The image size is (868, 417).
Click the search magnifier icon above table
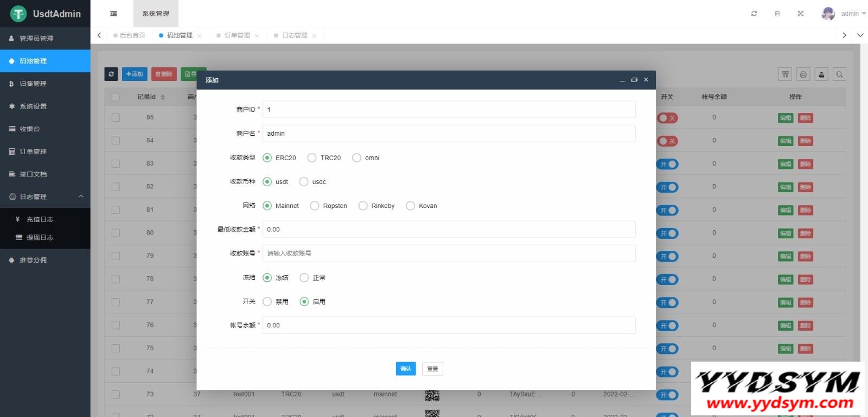[839, 74]
